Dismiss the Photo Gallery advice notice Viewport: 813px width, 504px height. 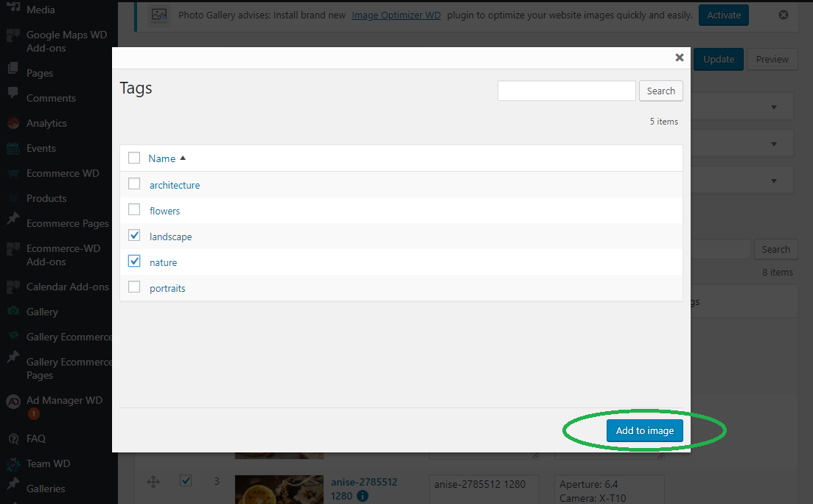point(784,15)
